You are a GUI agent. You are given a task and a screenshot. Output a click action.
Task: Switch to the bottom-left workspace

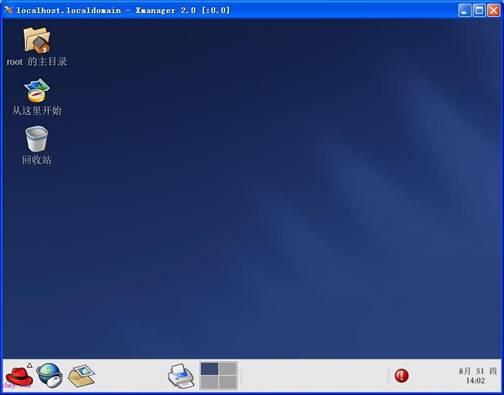[x=209, y=382]
